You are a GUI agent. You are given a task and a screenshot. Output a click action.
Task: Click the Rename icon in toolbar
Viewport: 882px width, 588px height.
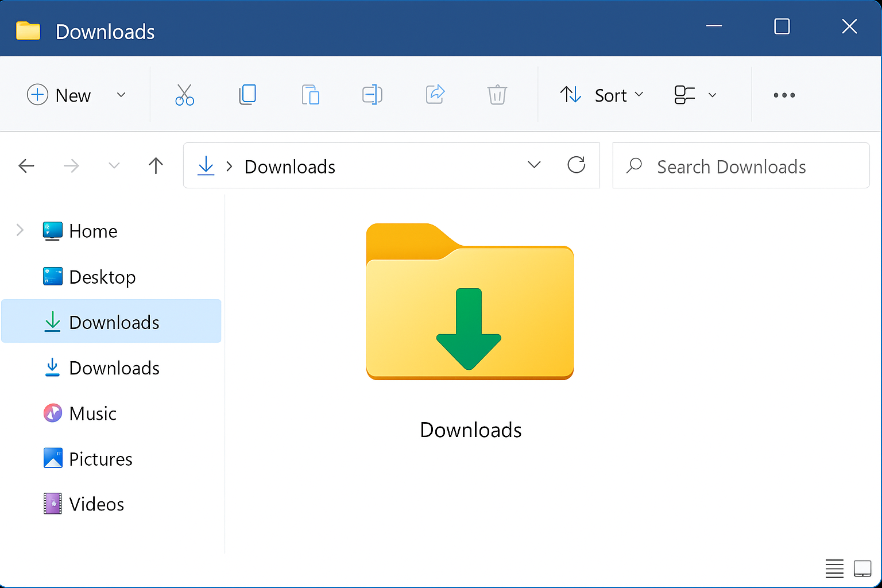click(372, 95)
